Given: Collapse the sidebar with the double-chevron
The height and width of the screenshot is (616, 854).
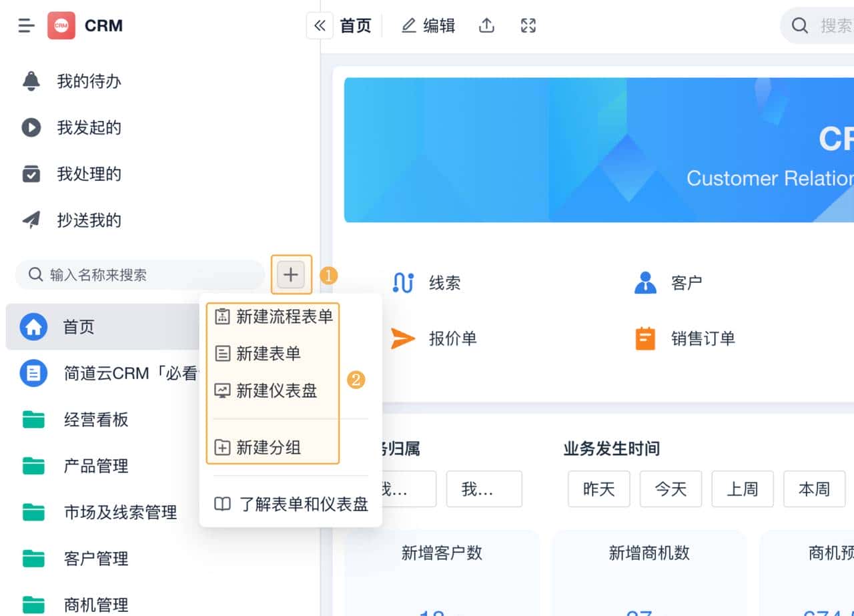Looking at the screenshot, I should [320, 25].
